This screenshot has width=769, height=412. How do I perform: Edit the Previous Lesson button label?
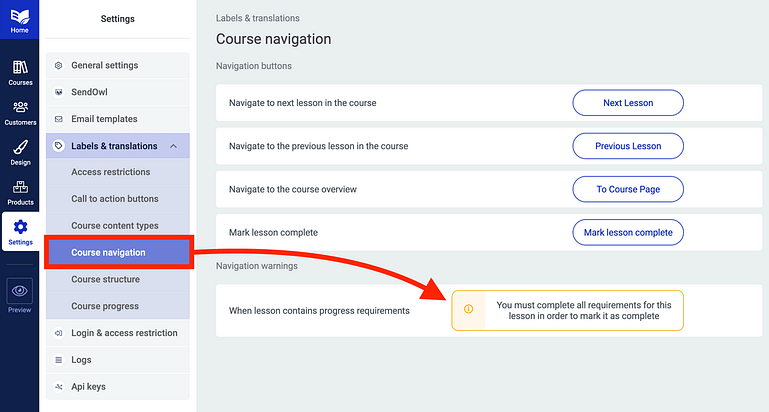coord(628,146)
